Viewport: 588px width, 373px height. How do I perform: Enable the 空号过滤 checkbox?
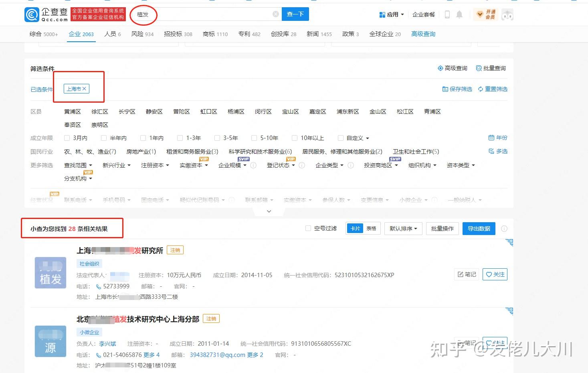click(x=308, y=228)
